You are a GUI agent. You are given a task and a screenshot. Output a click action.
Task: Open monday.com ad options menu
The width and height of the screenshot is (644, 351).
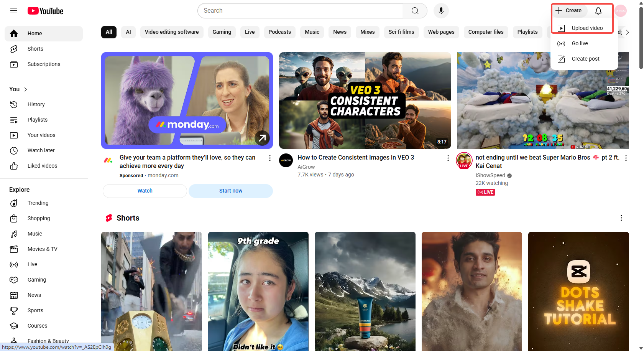pos(270,158)
